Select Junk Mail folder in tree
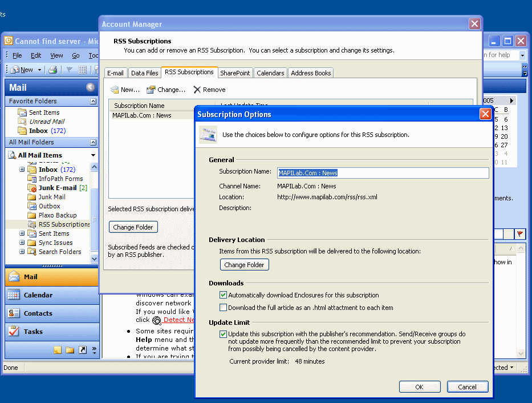This screenshot has width=532, height=403. [52, 197]
